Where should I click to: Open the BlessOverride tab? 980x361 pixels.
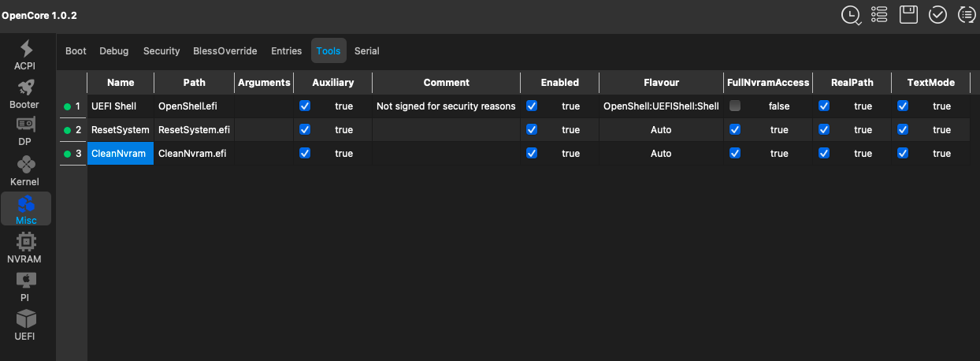(225, 51)
